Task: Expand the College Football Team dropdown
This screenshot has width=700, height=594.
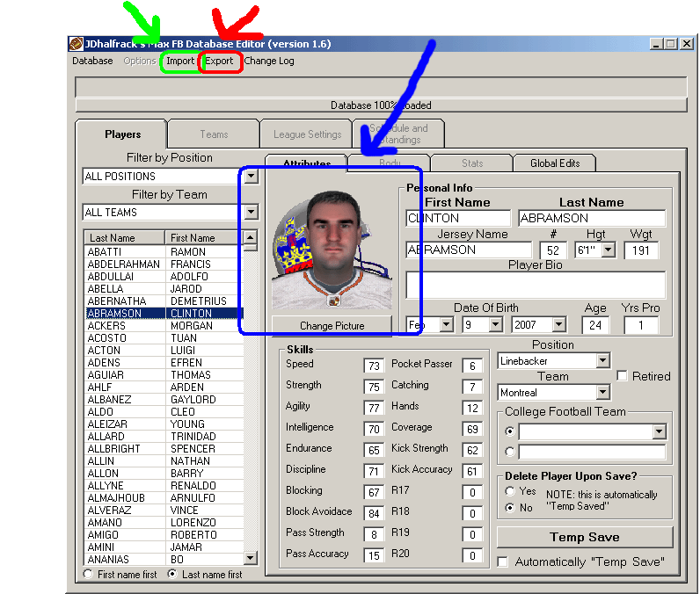Action: (659, 431)
